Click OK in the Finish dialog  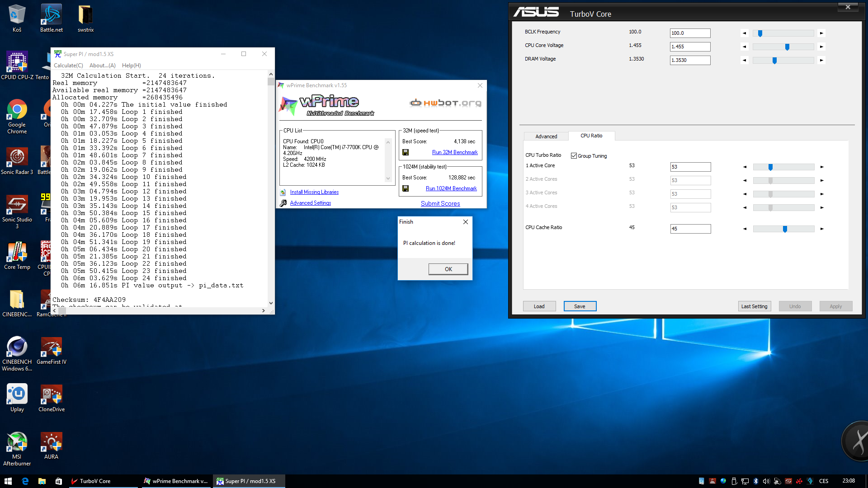click(x=448, y=269)
